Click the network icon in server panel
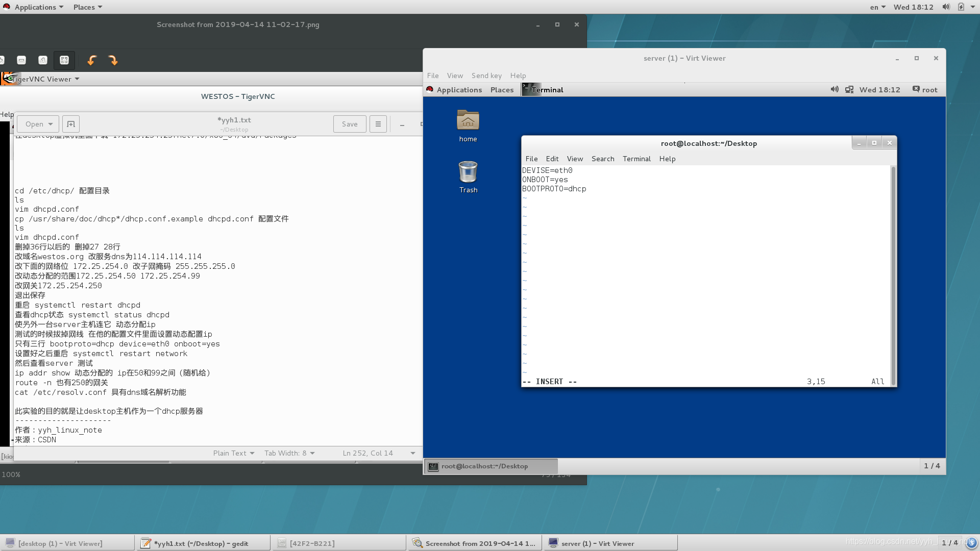 [x=849, y=89]
